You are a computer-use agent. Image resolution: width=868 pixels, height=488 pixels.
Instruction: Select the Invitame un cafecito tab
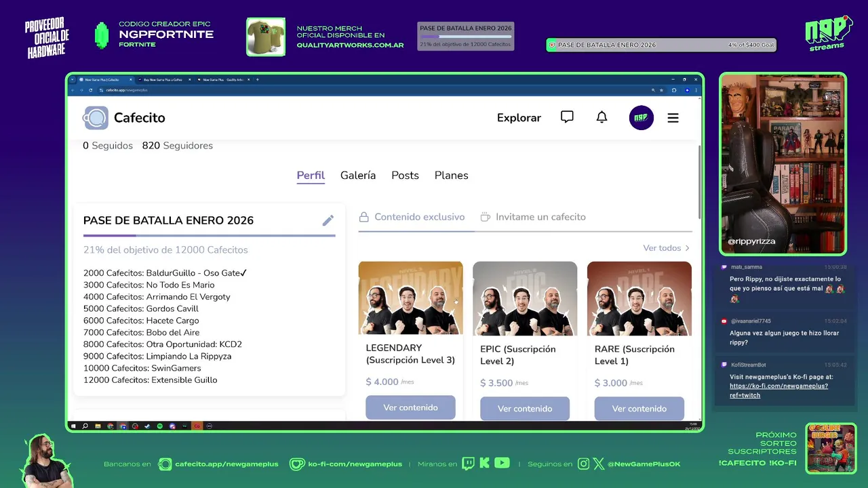pos(533,217)
